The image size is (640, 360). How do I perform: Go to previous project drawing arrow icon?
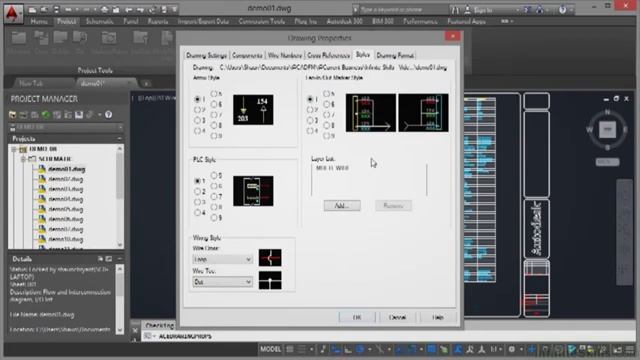click(x=129, y=9)
